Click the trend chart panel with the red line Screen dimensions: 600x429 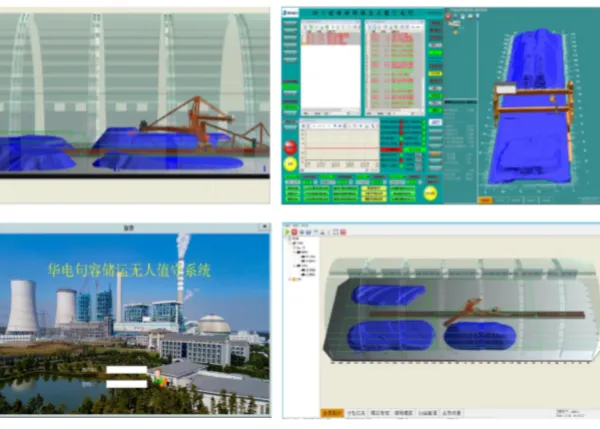click(x=339, y=145)
